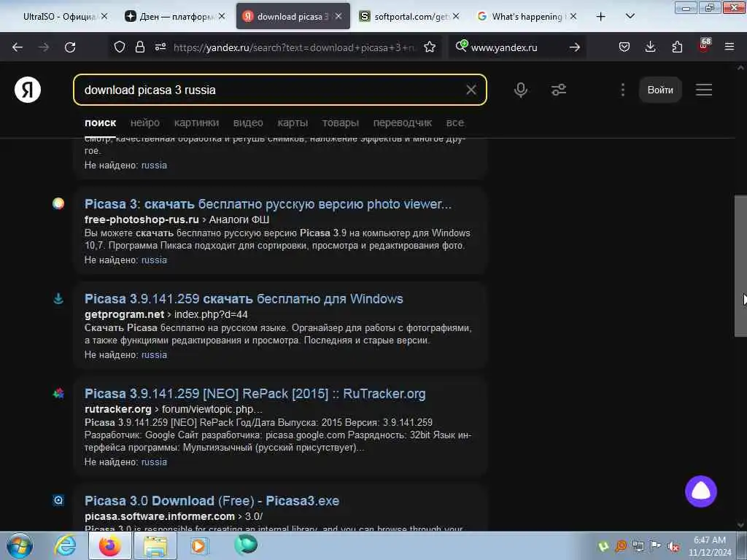Click the muted volume tray icon
Viewport: 747px width, 560px height.
click(673, 547)
